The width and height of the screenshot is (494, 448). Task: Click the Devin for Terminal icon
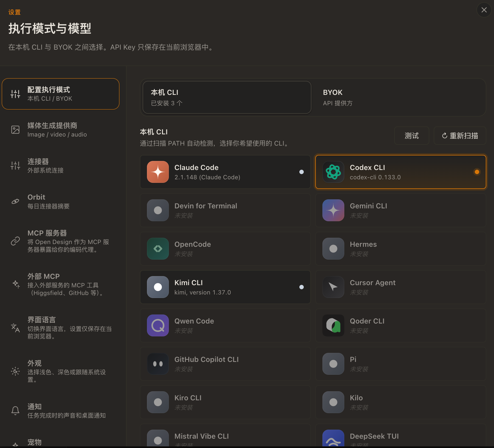[158, 210]
